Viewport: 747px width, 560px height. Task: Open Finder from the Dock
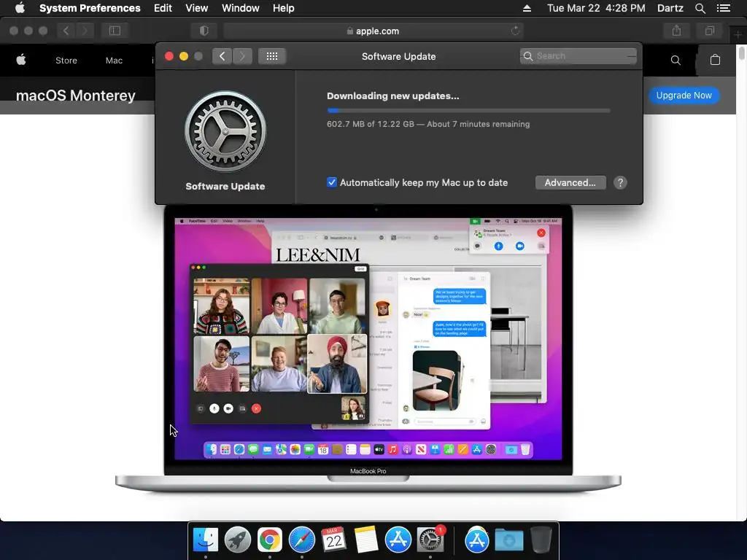[206, 540]
